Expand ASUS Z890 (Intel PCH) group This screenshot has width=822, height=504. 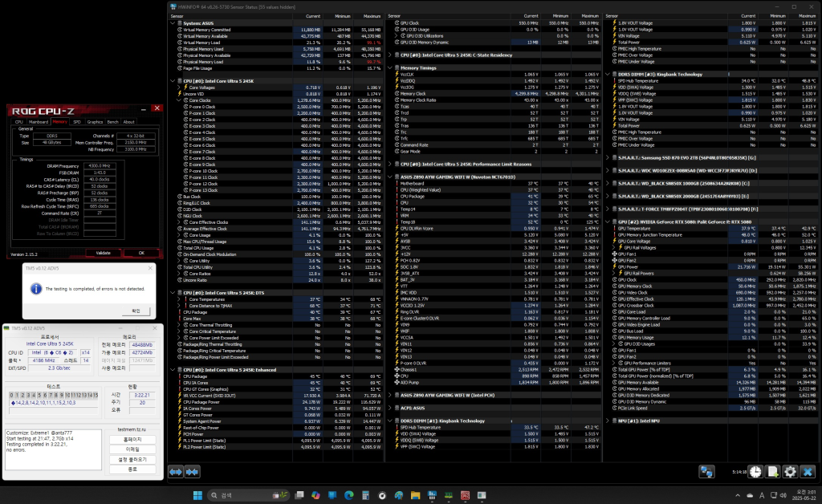390,395
